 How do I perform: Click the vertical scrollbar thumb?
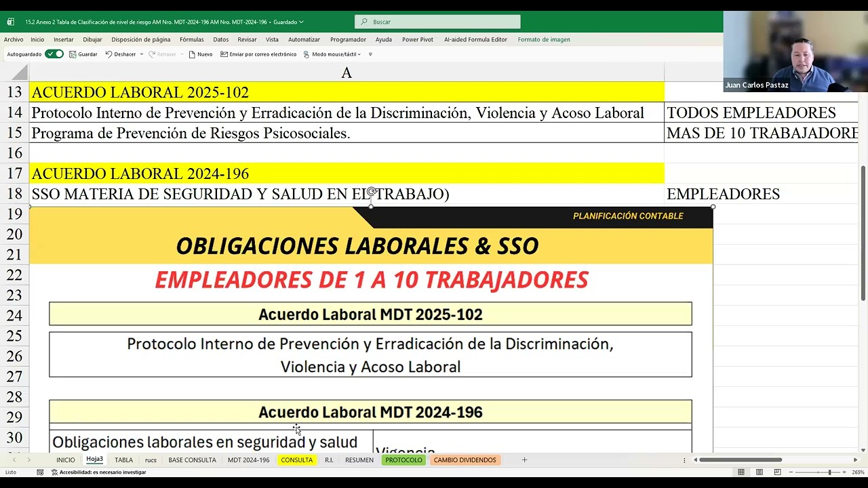[x=863, y=233]
